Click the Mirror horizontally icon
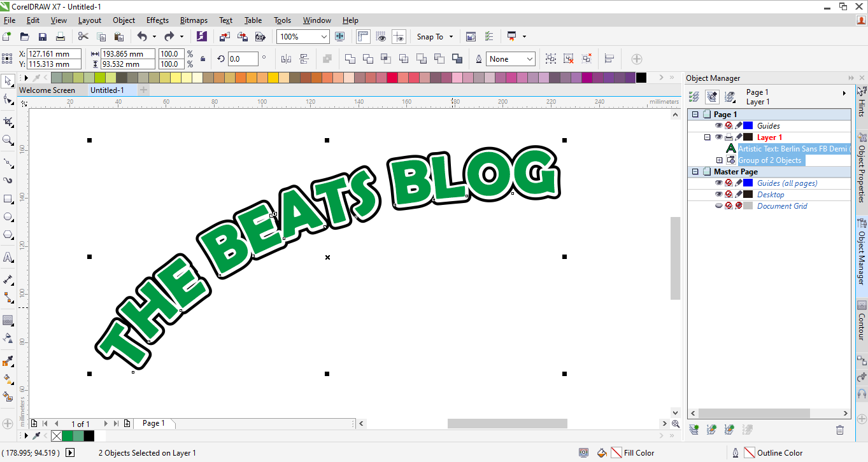 286,59
